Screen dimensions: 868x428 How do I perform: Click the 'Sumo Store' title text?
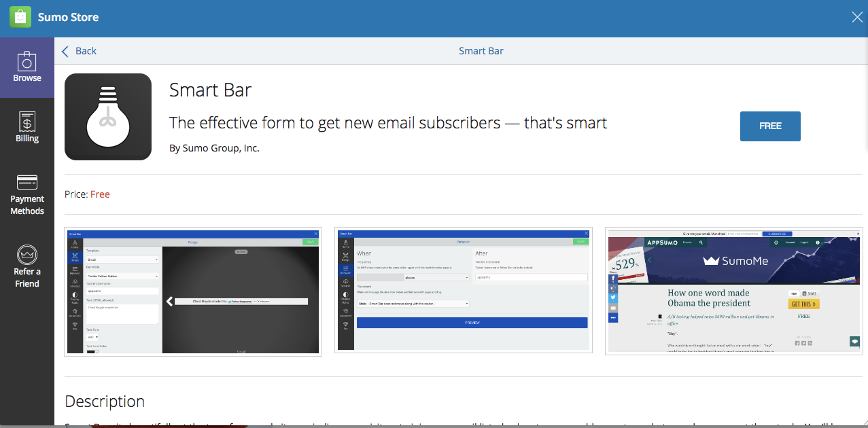pyautogui.click(x=68, y=17)
